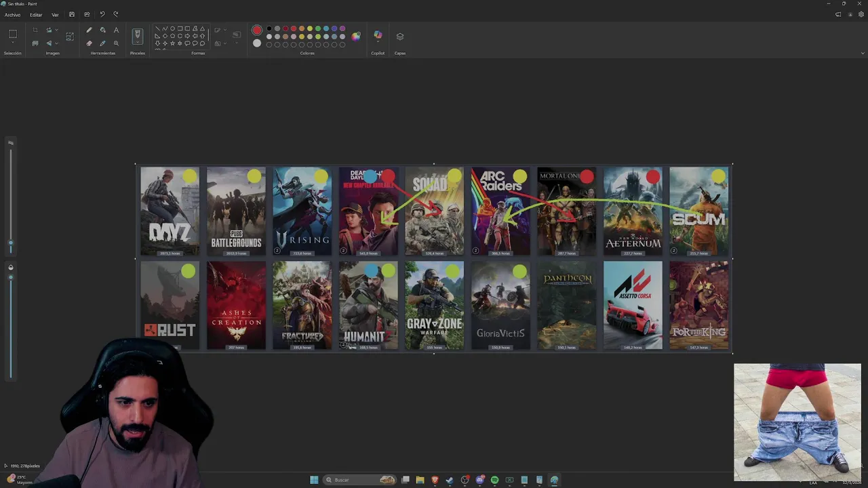Image resolution: width=868 pixels, height=488 pixels.
Task: Choose the purple color swatch
Action: click(342, 28)
